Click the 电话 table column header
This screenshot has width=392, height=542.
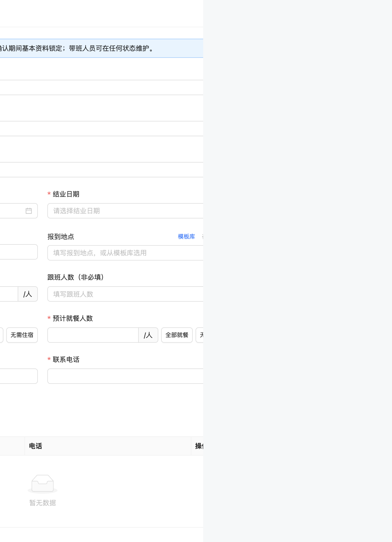(108, 446)
